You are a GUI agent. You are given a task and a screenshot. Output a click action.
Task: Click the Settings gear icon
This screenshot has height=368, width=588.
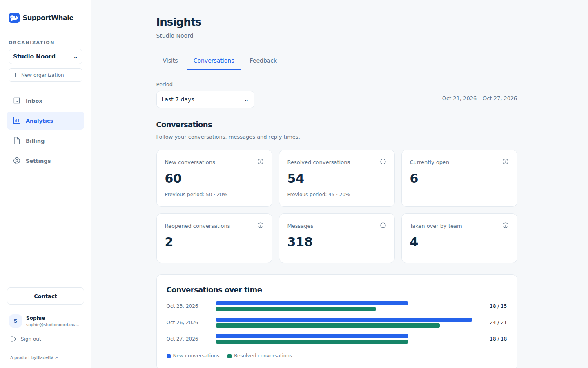tap(17, 161)
